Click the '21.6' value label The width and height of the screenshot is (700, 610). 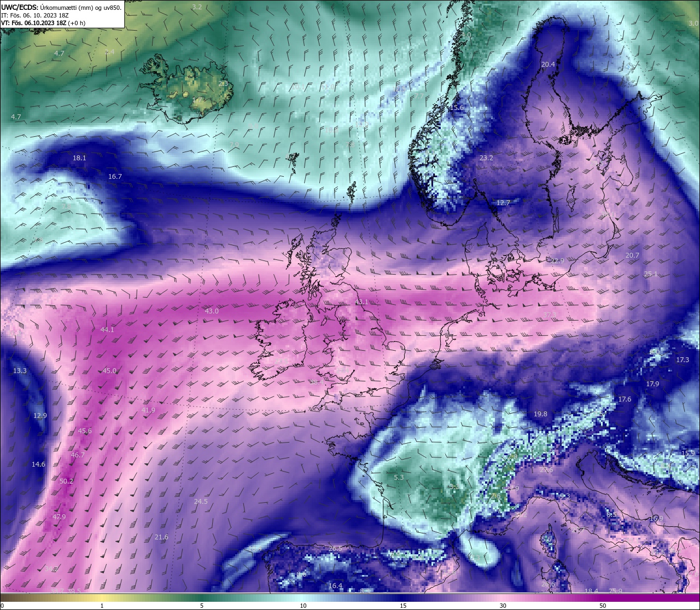click(161, 537)
